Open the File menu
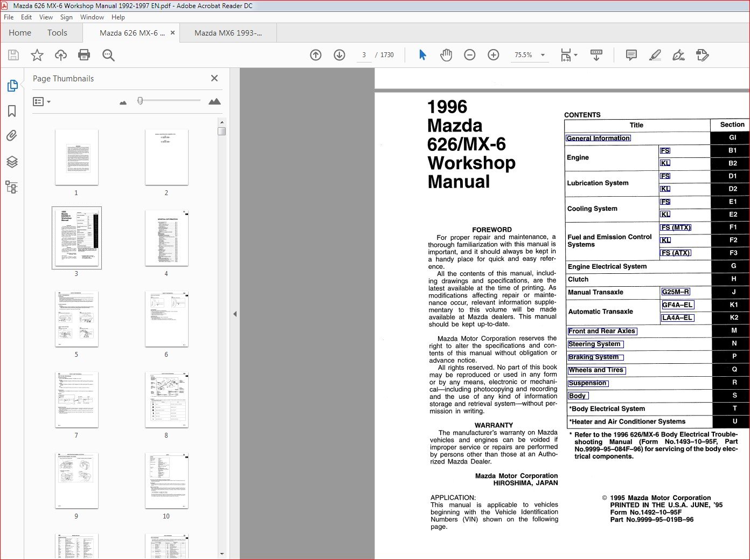Image resolution: width=750 pixels, height=560 pixels. pyautogui.click(x=9, y=17)
